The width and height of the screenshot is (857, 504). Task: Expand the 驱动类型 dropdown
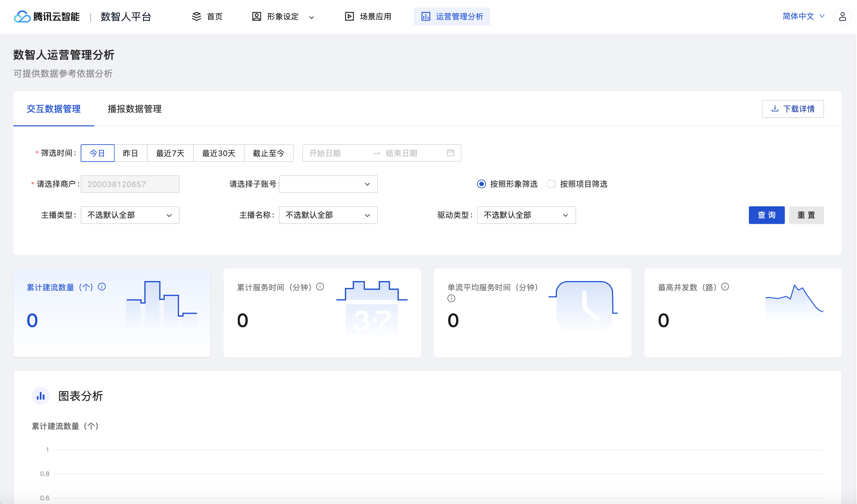coord(526,215)
